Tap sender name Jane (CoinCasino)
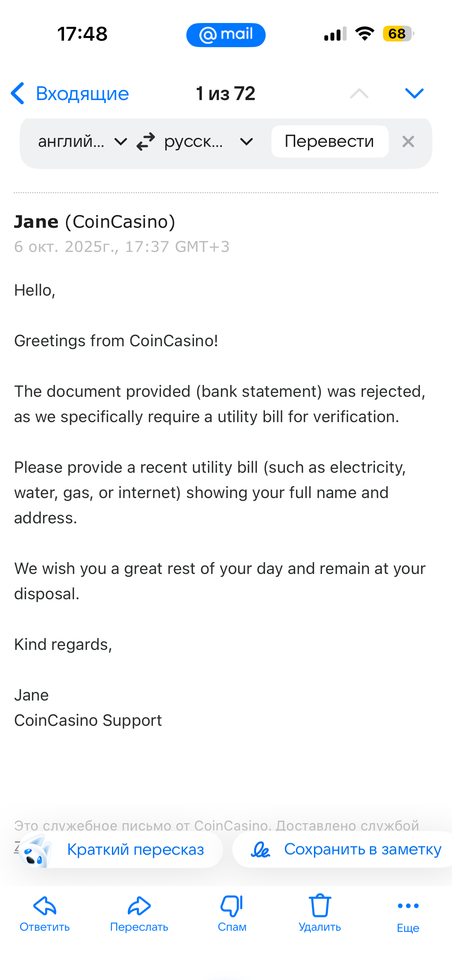The image size is (452, 980). tap(95, 222)
